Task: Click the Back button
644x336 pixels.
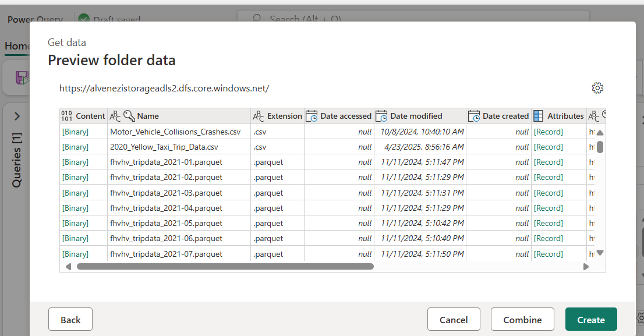Action: click(70, 319)
